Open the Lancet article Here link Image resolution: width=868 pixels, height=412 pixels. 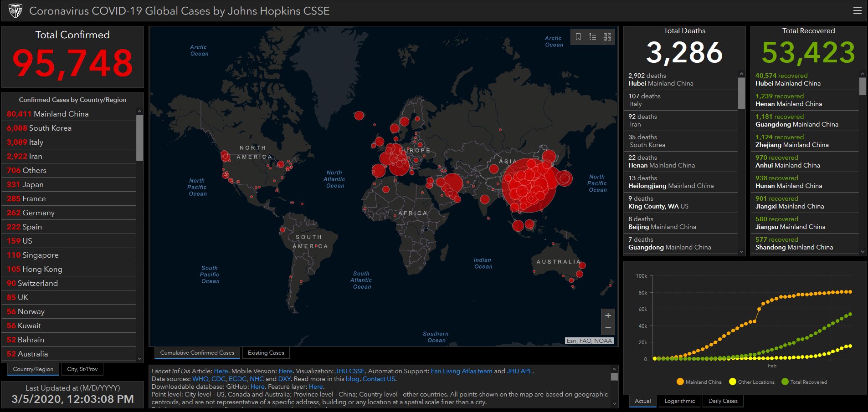[x=221, y=371]
